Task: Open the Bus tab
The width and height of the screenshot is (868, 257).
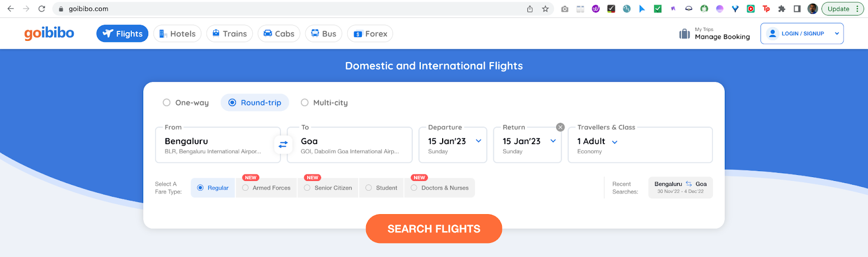Action: (324, 34)
